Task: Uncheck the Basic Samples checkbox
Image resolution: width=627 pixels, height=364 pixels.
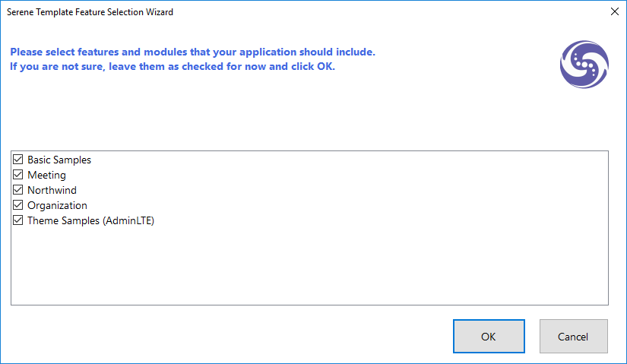Action: [x=18, y=160]
